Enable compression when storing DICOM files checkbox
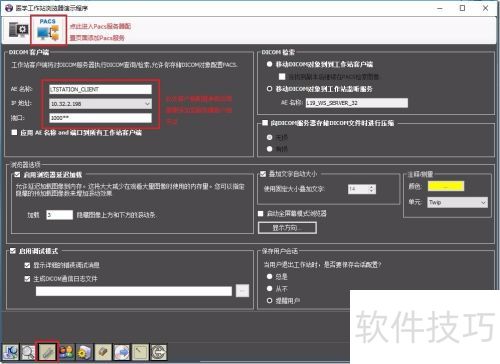The height and width of the screenshot is (364, 500). tap(265, 123)
